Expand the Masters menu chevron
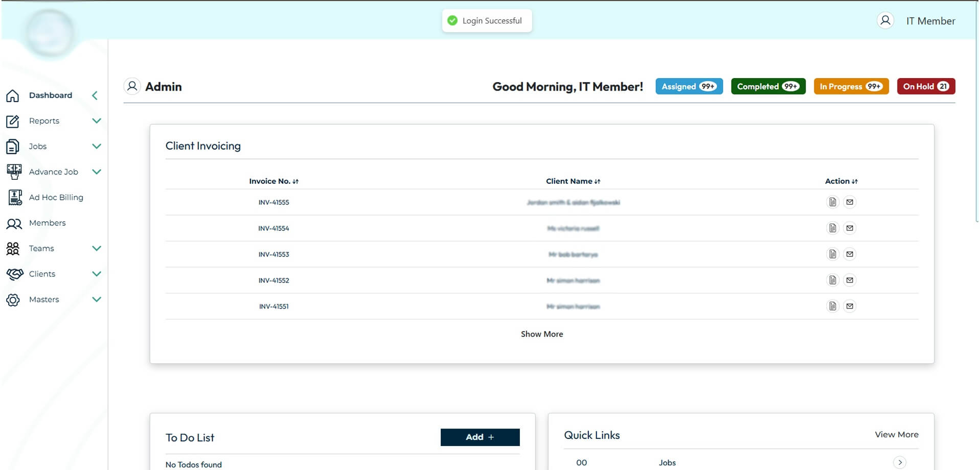Screen dimensions: 980x470 tap(97, 300)
